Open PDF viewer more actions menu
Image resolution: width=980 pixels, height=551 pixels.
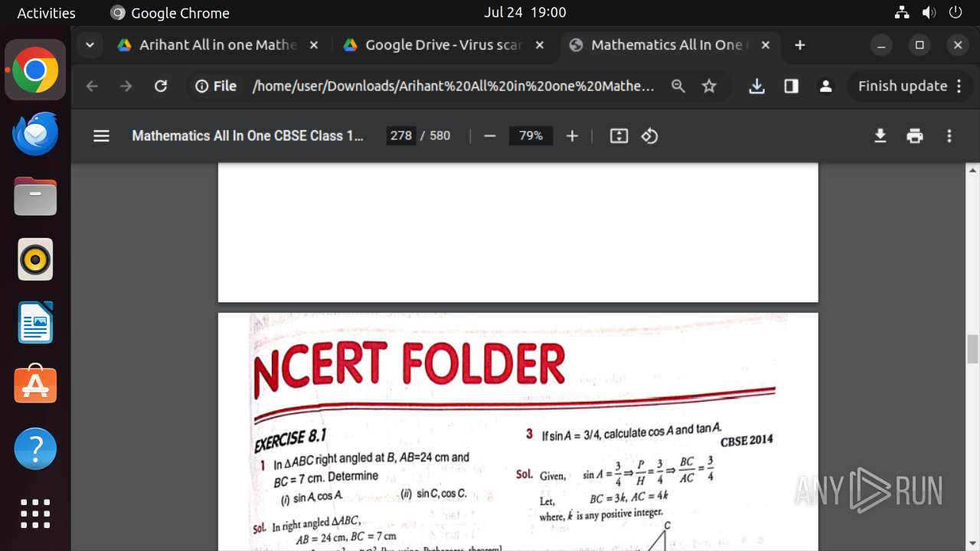click(949, 135)
